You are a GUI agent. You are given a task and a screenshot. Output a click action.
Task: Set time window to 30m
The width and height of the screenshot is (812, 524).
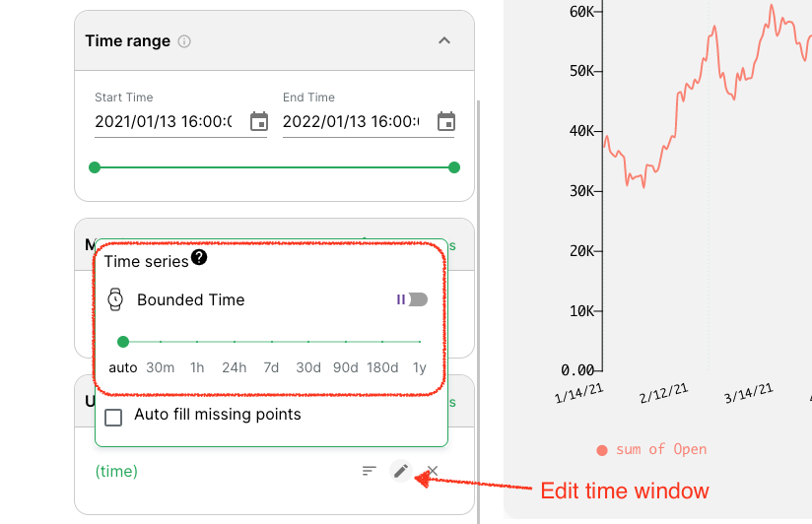[x=161, y=367]
